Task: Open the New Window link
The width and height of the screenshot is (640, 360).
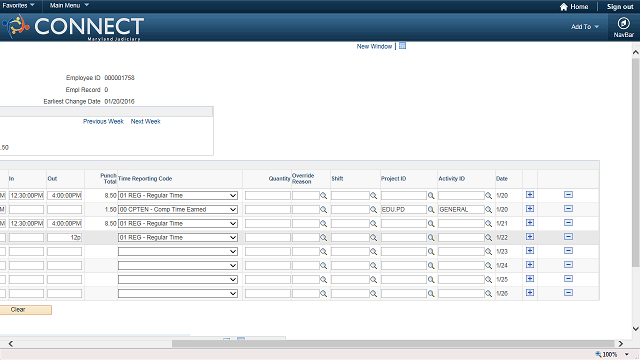Action: [374, 47]
